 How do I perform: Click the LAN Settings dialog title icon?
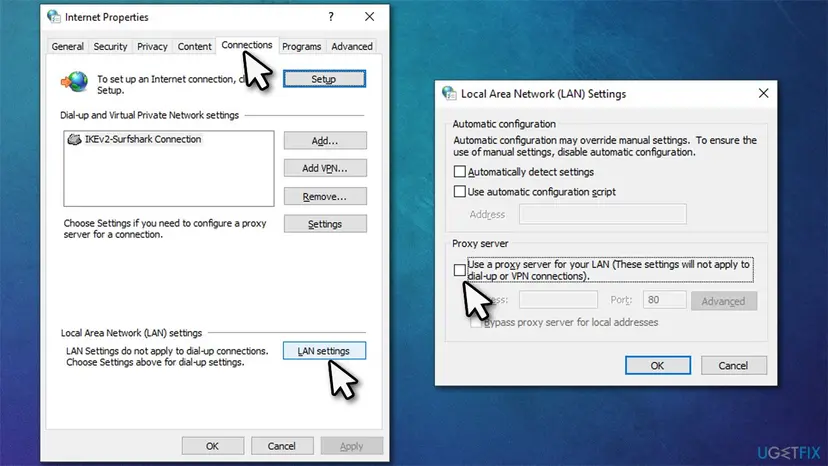point(449,94)
